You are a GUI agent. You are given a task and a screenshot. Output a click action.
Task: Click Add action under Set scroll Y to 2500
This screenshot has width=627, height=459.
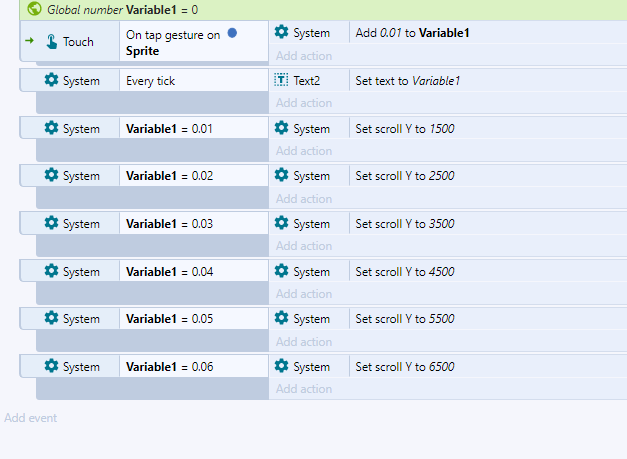pyautogui.click(x=304, y=199)
